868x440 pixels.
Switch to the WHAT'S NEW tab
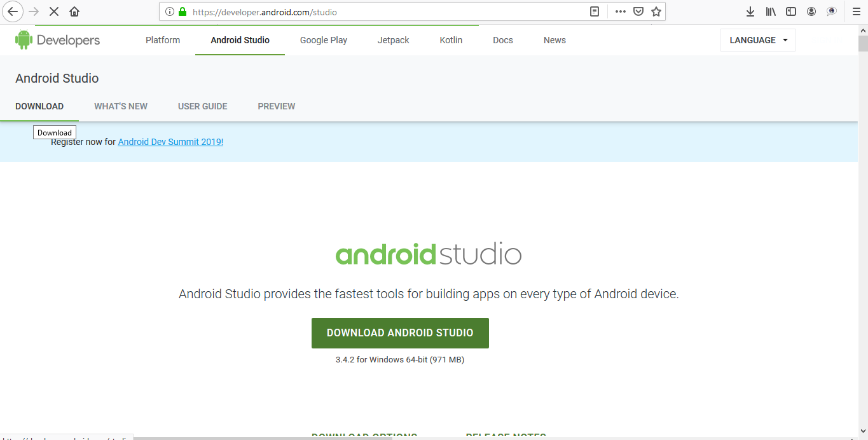(121, 106)
